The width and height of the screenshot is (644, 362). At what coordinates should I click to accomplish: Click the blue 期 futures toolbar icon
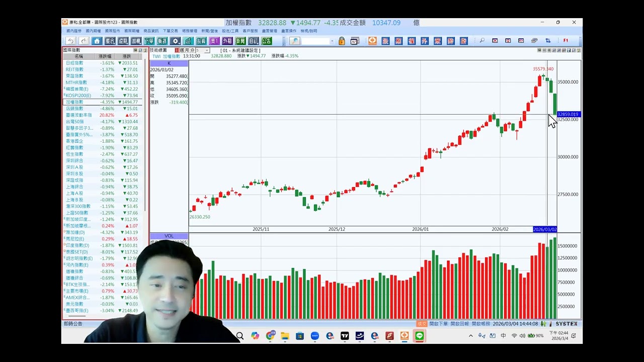tap(398, 41)
